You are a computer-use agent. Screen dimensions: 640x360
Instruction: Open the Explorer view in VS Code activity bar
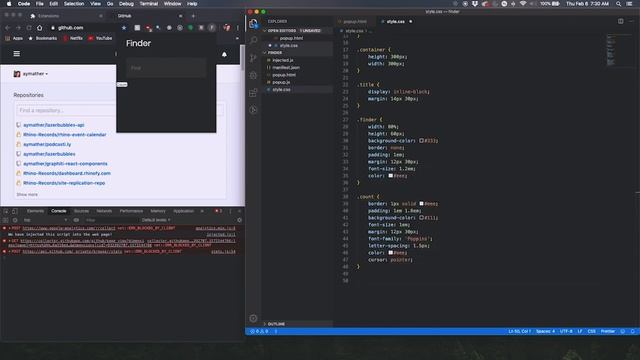click(x=253, y=23)
